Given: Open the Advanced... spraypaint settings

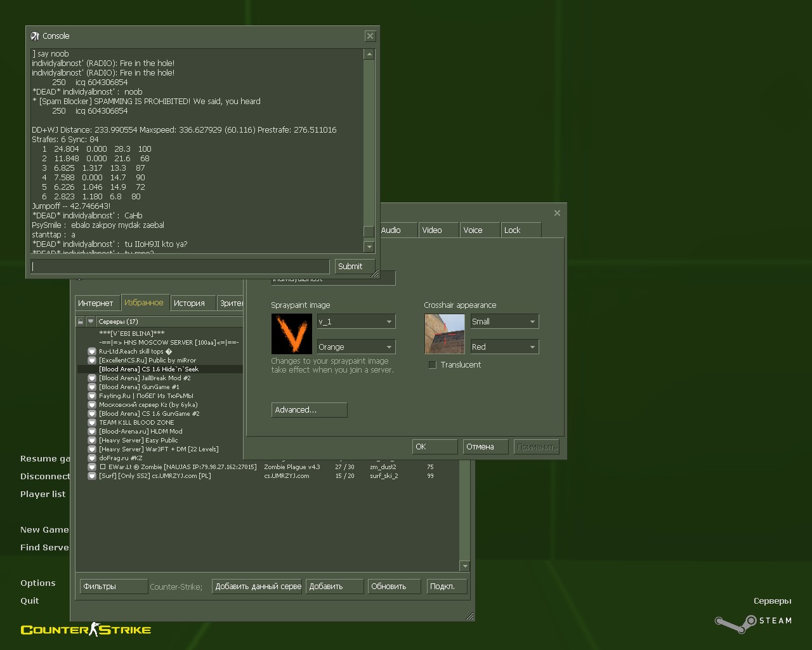Looking at the screenshot, I should click(x=309, y=410).
